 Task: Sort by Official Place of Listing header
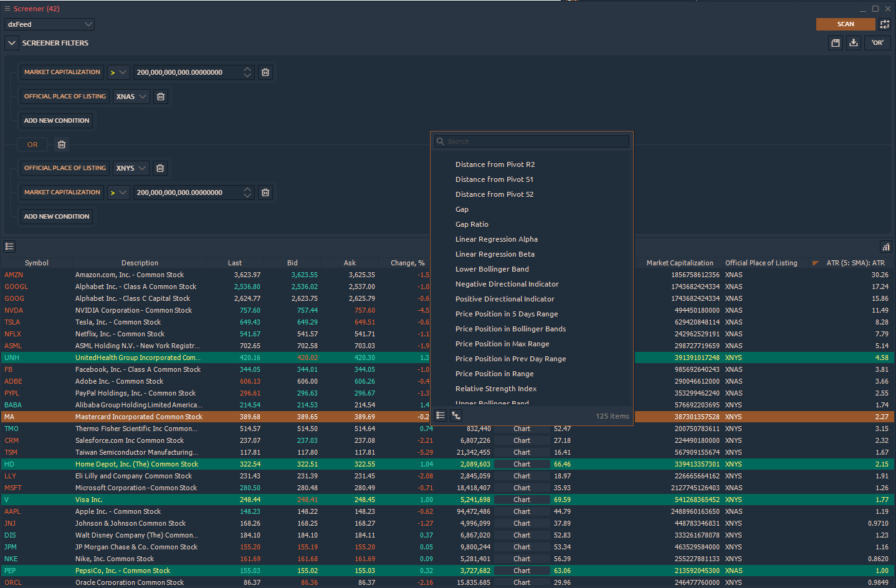[761, 263]
